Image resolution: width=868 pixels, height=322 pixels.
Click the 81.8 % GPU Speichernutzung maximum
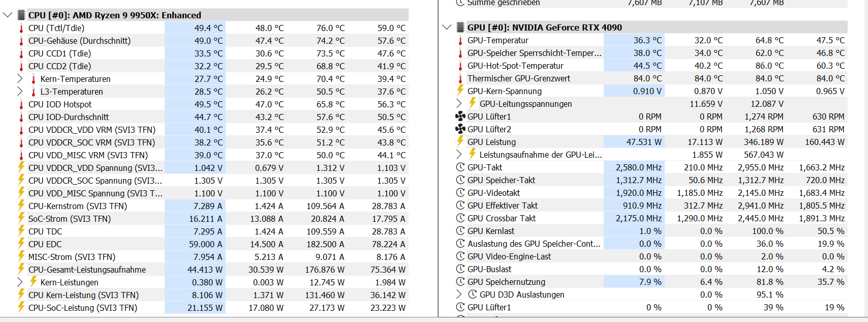[770, 282]
